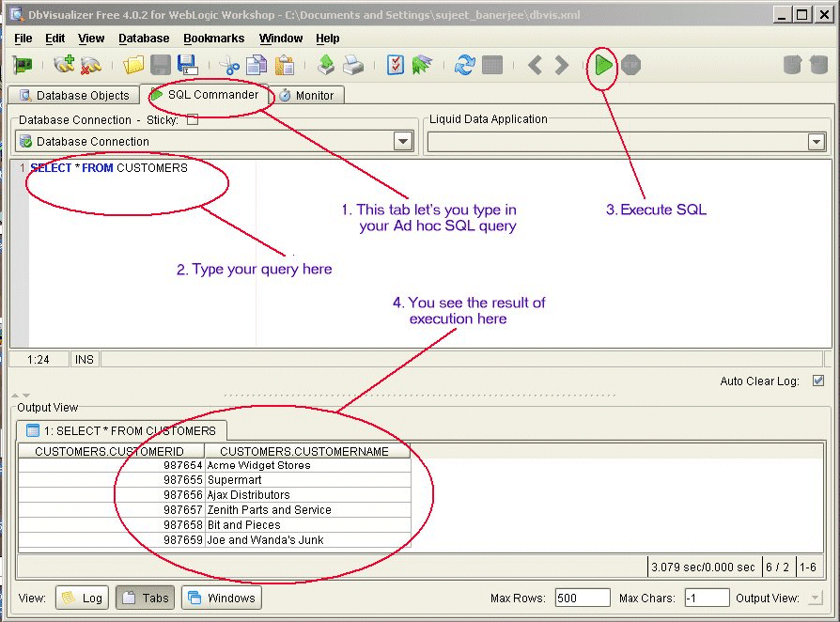840x622 pixels.
Task: Select the 'Ajax Distributors' cell
Action: click(x=307, y=495)
